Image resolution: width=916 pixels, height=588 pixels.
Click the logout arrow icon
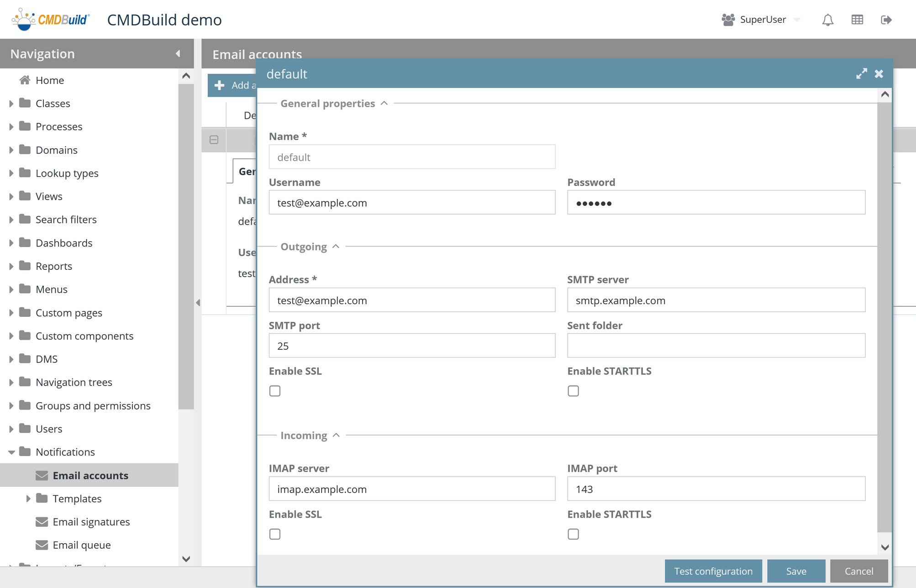pyautogui.click(x=886, y=20)
